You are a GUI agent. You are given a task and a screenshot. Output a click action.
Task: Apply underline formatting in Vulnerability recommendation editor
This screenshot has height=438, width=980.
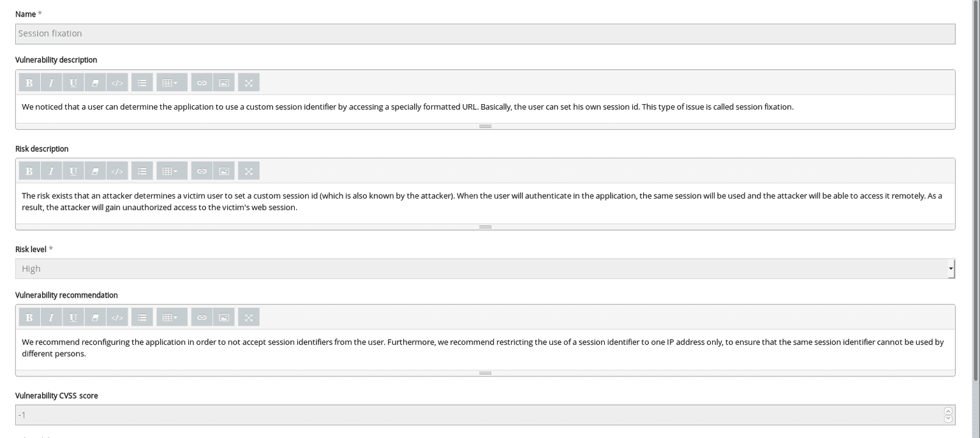pos(73,317)
